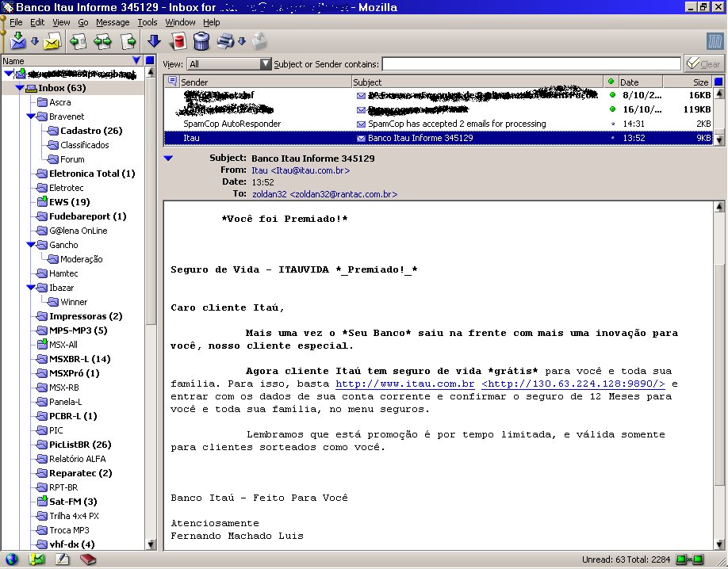Click the Reply toolbar icon
The image size is (728, 569).
[x=78, y=41]
